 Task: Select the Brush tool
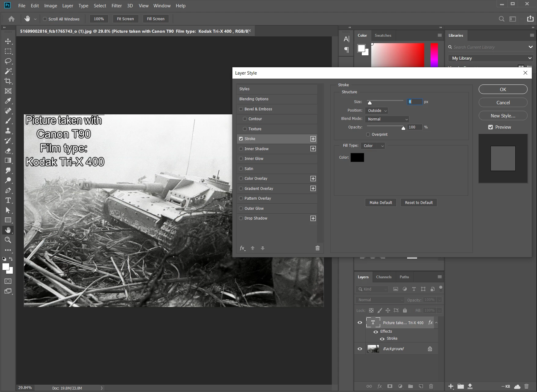tap(8, 121)
